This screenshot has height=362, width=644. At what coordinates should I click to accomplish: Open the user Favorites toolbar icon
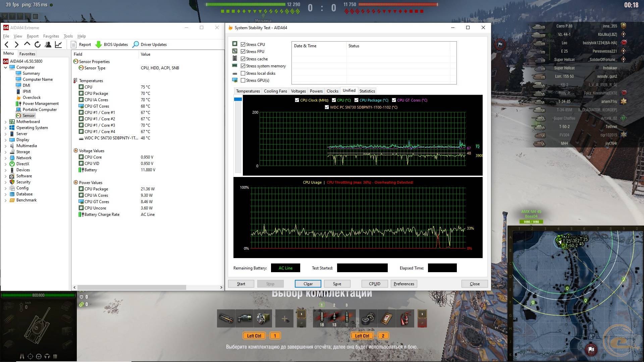coord(48,44)
